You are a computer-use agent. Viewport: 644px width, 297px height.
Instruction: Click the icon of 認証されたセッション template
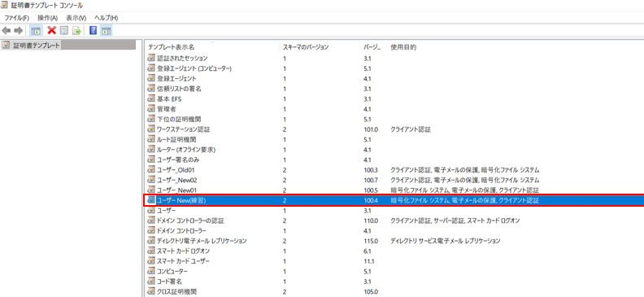[x=151, y=58]
